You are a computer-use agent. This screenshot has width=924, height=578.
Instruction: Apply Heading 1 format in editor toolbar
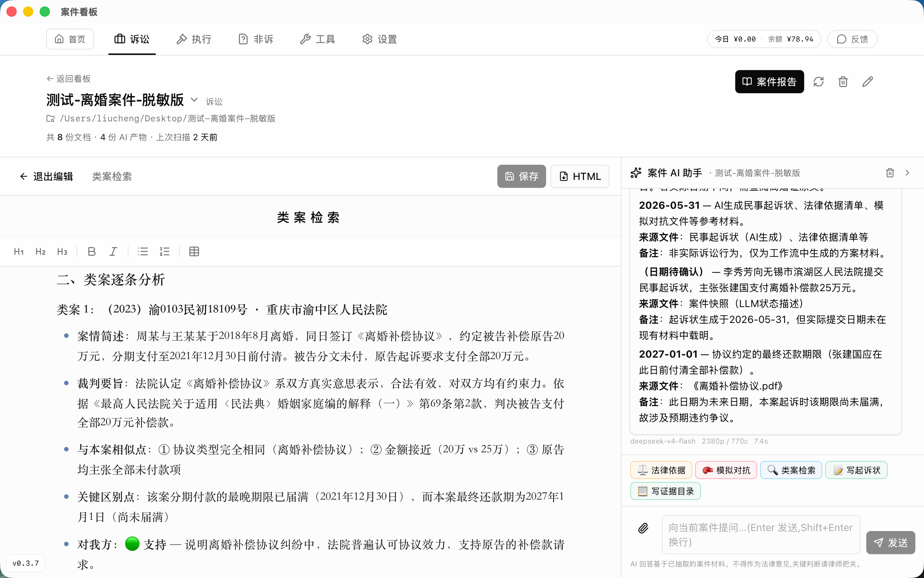pyautogui.click(x=19, y=251)
